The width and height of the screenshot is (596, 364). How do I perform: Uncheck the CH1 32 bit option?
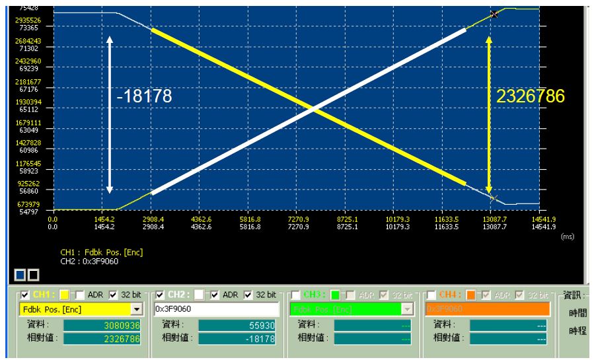click(112, 294)
